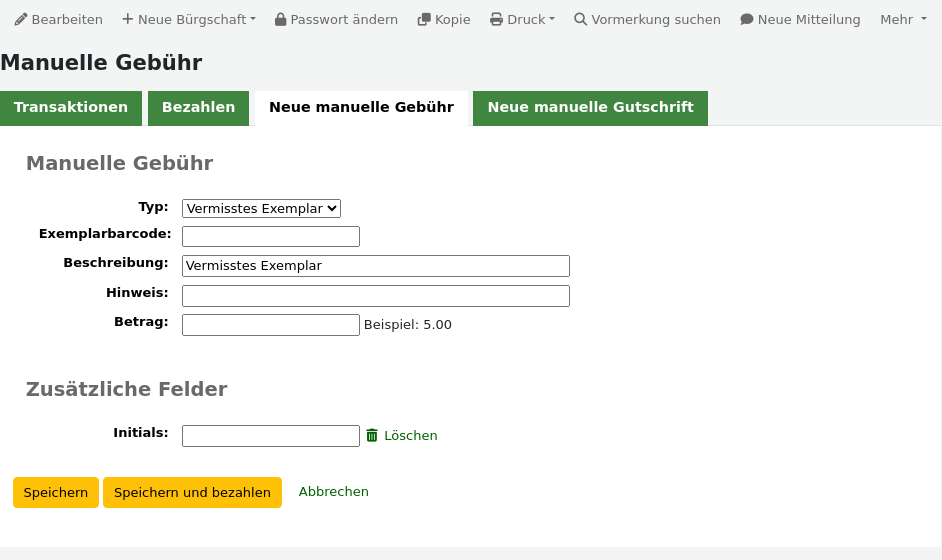Click the Passwort ändern lock icon

(281, 20)
